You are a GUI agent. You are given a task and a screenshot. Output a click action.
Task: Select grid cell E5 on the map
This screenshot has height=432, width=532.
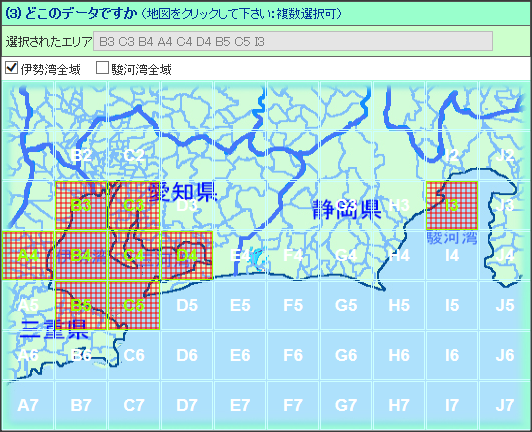[x=240, y=305]
